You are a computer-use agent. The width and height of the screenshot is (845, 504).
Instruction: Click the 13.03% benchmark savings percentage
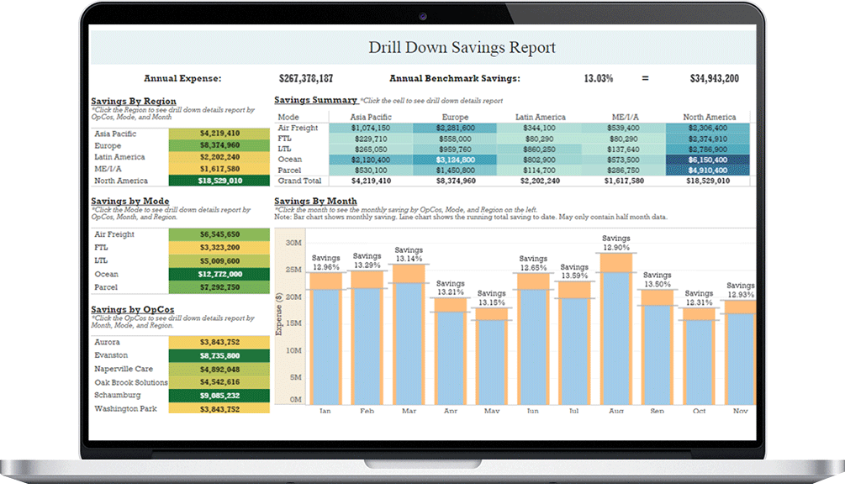pyautogui.click(x=599, y=79)
